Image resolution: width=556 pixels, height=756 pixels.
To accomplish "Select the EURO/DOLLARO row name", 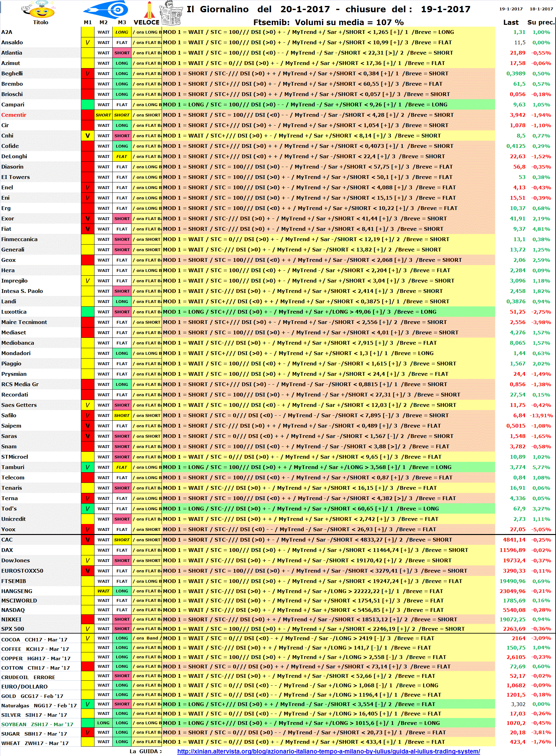I will (x=24, y=687).
